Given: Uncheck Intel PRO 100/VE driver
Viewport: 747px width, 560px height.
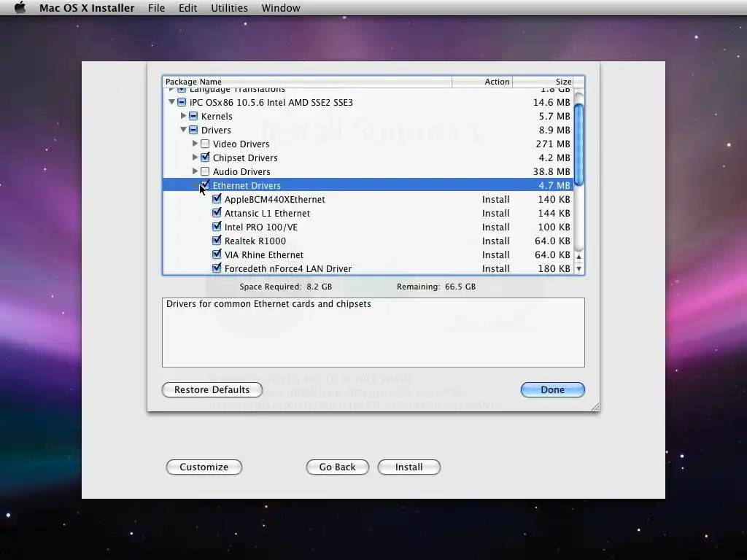Looking at the screenshot, I should click(x=217, y=226).
